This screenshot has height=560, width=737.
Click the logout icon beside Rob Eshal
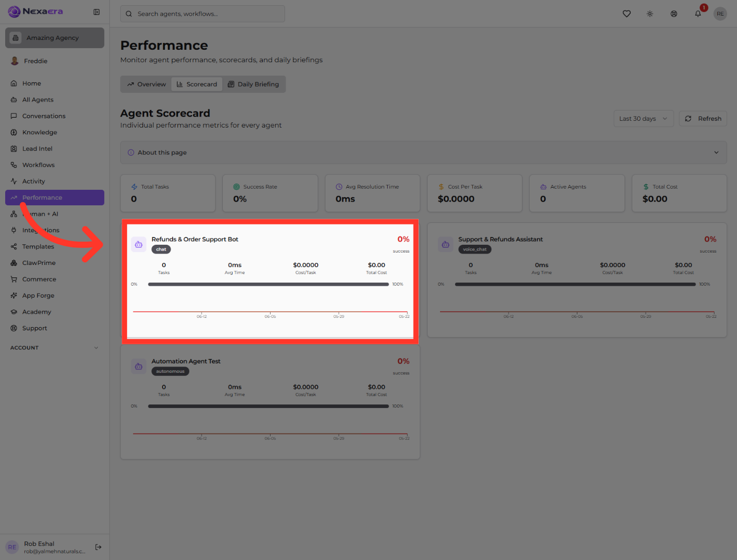[x=98, y=547]
